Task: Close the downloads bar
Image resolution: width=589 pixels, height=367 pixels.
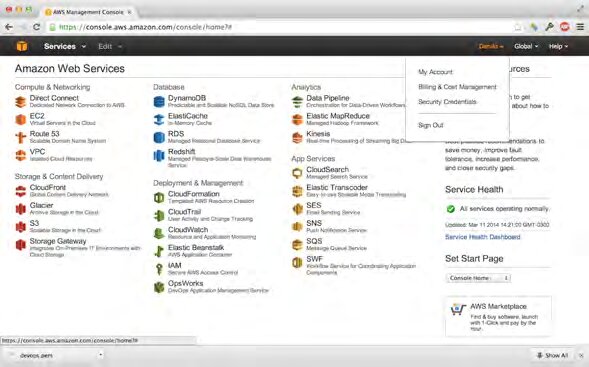Action: (581, 355)
